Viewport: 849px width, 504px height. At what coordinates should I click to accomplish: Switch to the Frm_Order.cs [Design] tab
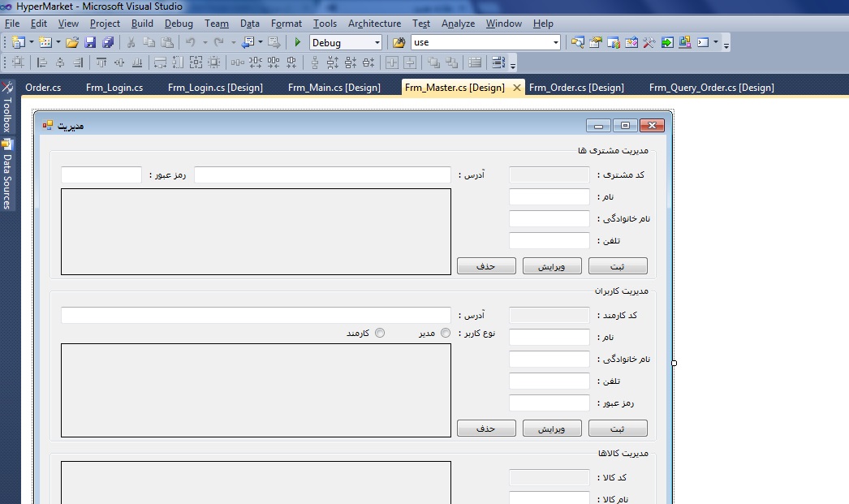pyautogui.click(x=575, y=88)
